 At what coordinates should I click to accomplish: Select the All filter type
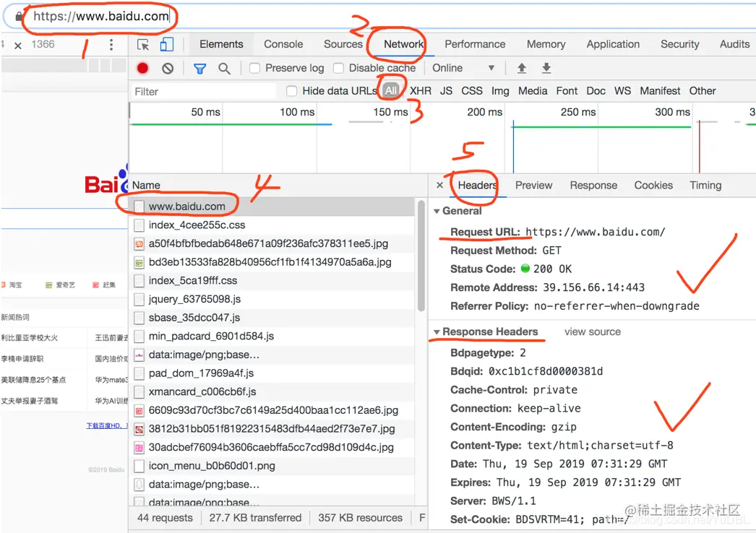click(391, 90)
